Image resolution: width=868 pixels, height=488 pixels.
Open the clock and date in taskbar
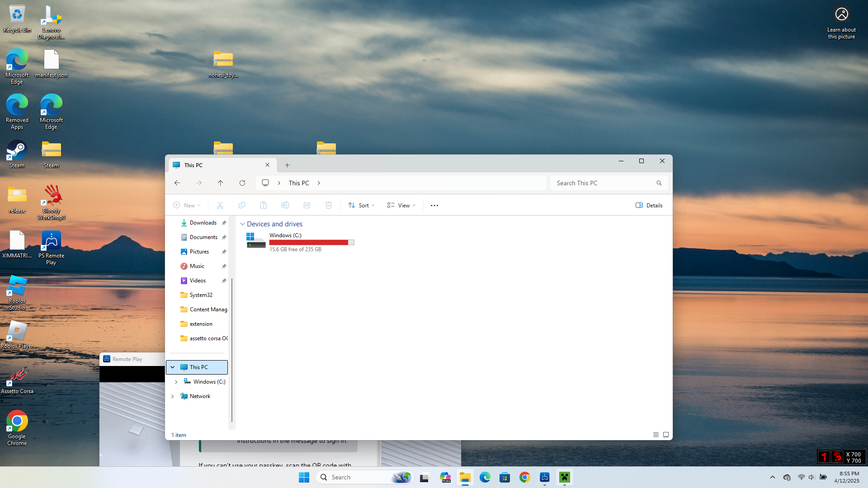click(847, 477)
